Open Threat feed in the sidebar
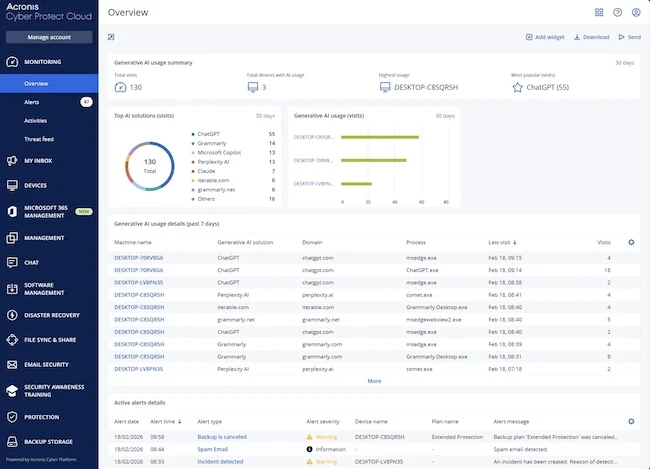The width and height of the screenshot is (650, 469). pos(39,139)
